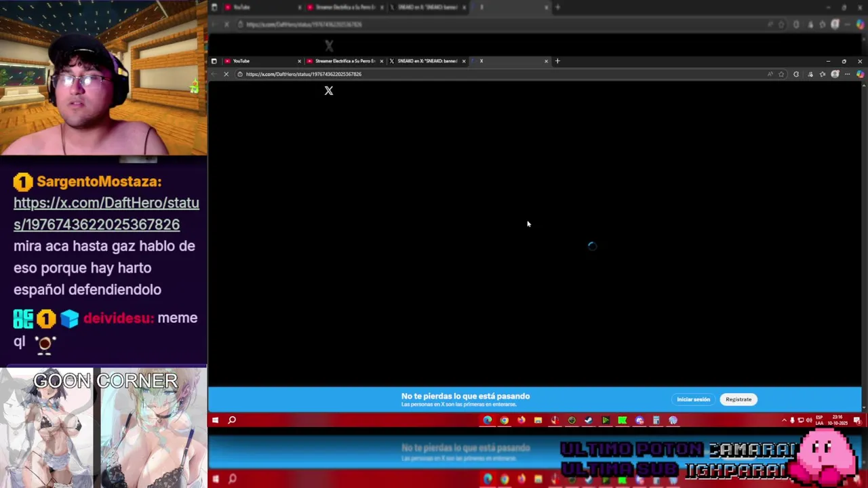This screenshot has height=488, width=868.
Task: Open the Kick green K app on taskbar
Action: pos(623,420)
